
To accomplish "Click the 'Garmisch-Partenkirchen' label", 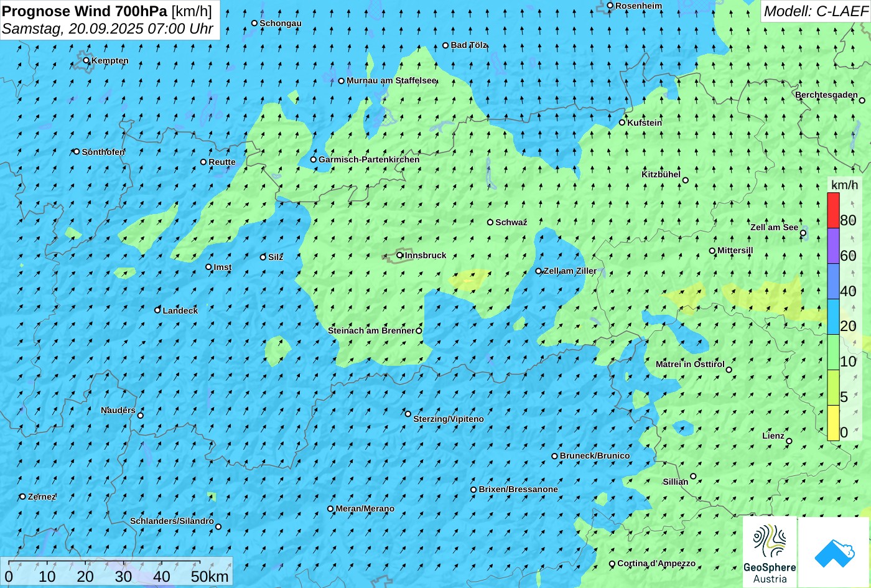I will coord(369,159).
